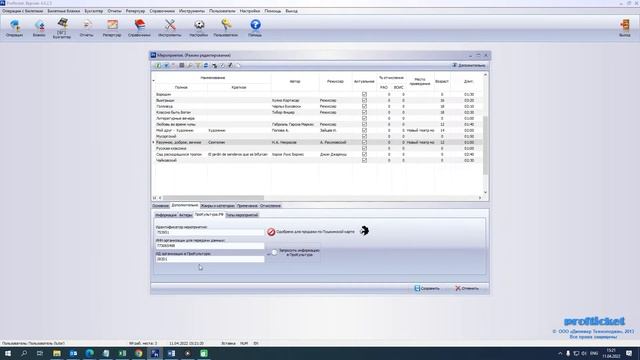Toggle Актуальное checkbox for Мусоргский row

[x=364, y=136]
